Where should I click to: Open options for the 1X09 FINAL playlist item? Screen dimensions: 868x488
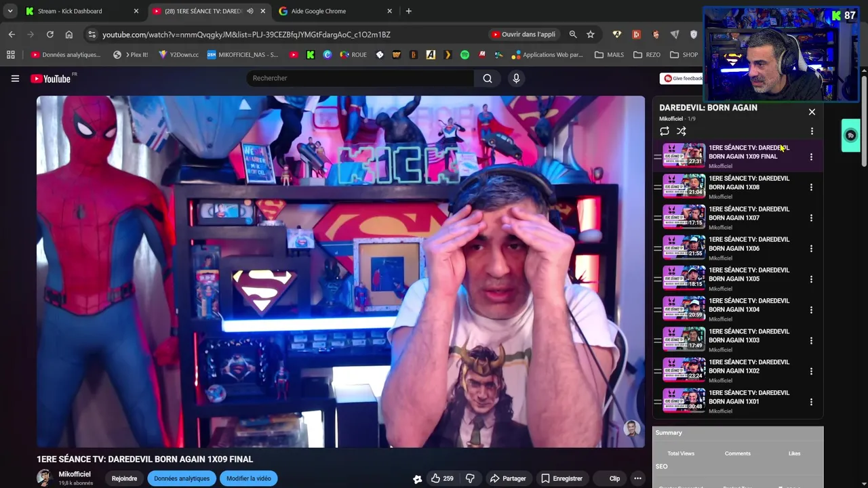coord(811,157)
